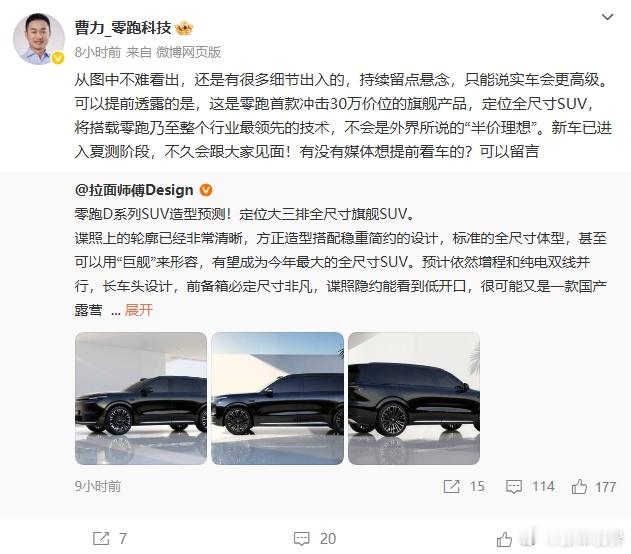
Task: Click the 8小时前 post timestamp
Action: [x=98, y=52]
